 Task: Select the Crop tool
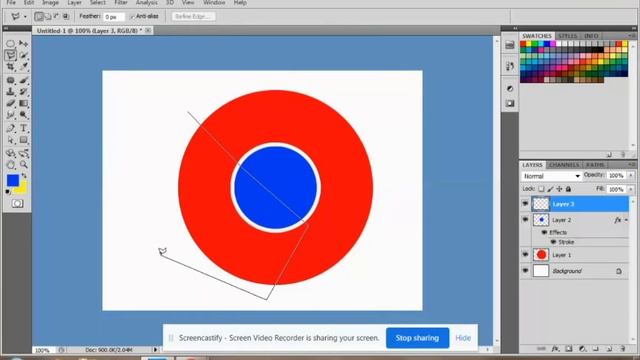(x=11, y=67)
